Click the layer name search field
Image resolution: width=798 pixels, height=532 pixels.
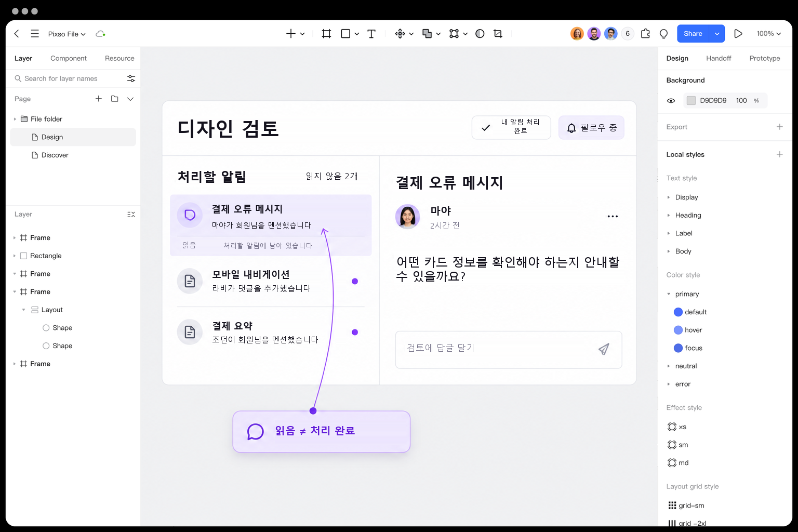pos(69,78)
